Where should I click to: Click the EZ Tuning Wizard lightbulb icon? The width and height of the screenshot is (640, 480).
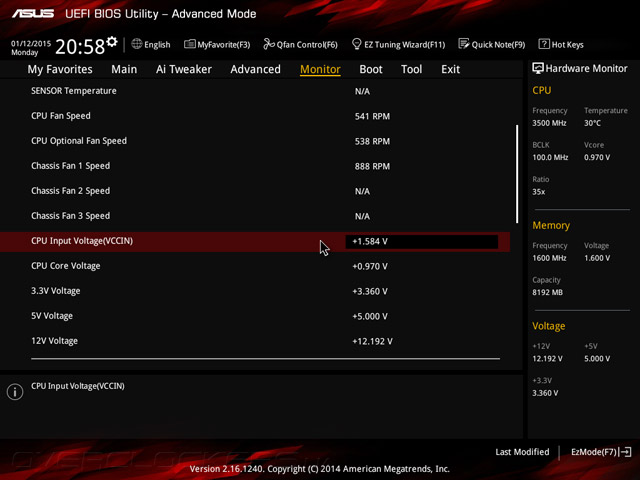[x=356, y=44]
